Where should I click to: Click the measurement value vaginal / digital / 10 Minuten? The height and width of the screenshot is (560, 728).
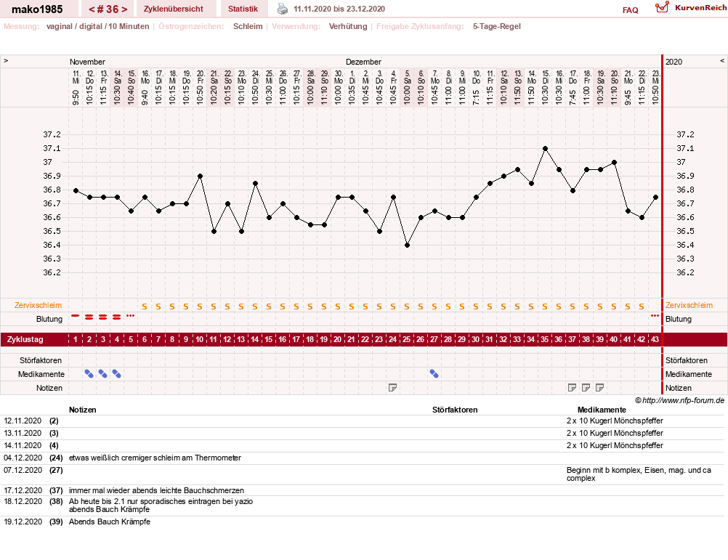point(98,26)
